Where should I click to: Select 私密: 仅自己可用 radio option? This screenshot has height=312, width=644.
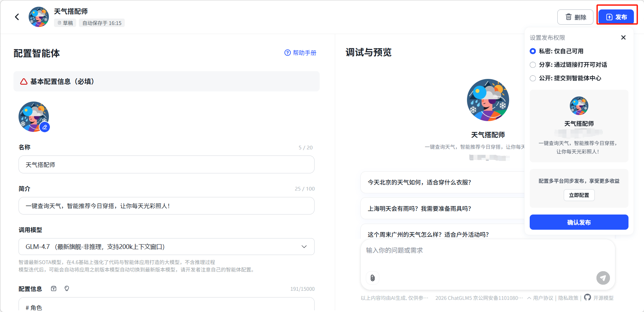(x=533, y=51)
